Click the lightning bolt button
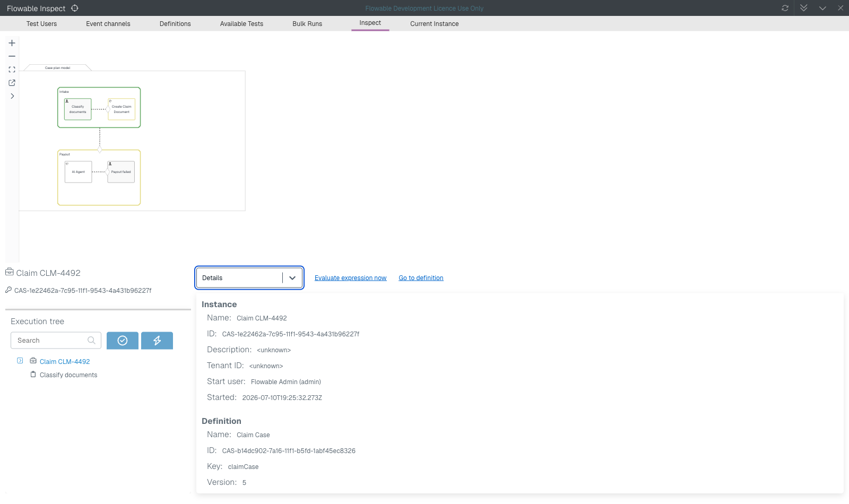849x504 pixels. (157, 341)
